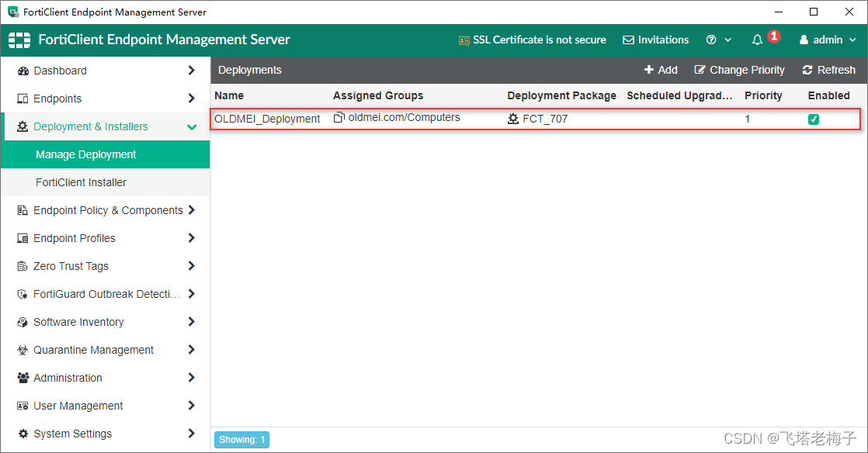Sort by Assigned Groups column header
The height and width of the screenshot is (453, 868).
click(x=378, y=95)
